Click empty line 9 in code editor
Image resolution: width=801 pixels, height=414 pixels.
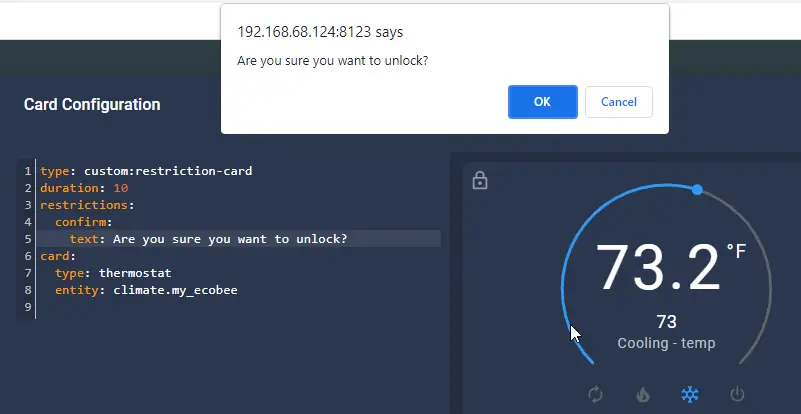tap(240, 307)
